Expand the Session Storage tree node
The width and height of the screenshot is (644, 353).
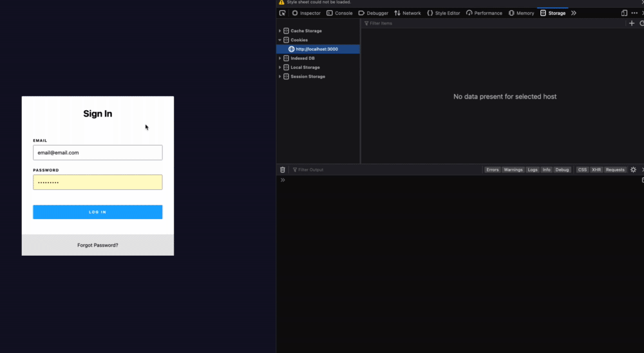pos(280,77)
